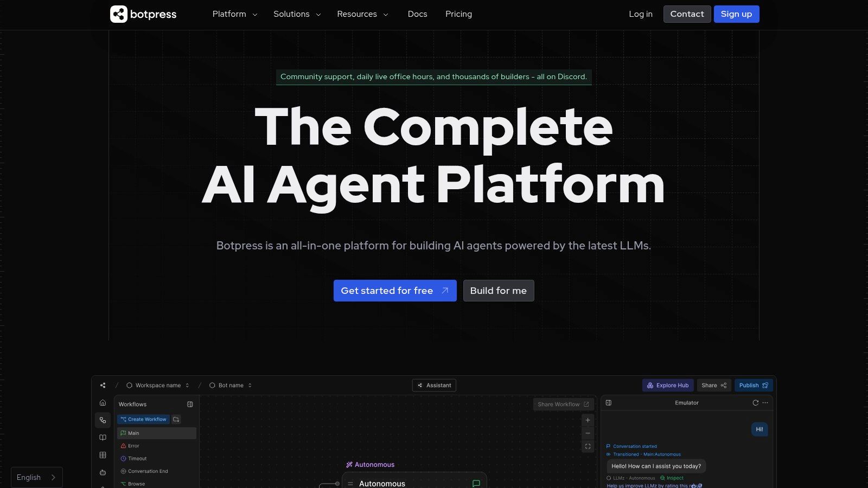Open the Assistant button in studio
Viewport: 868px width, 488px height.
(434, 386)
